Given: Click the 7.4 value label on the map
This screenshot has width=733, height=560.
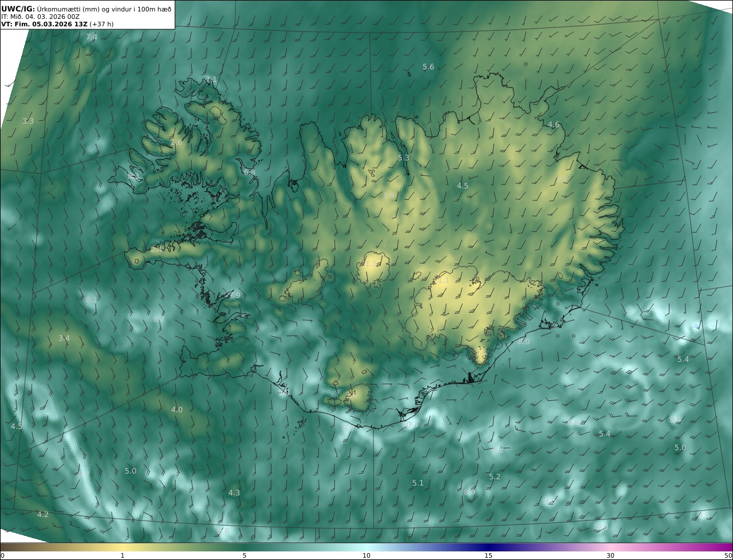Looking at the screenshot, I should 92,37.
